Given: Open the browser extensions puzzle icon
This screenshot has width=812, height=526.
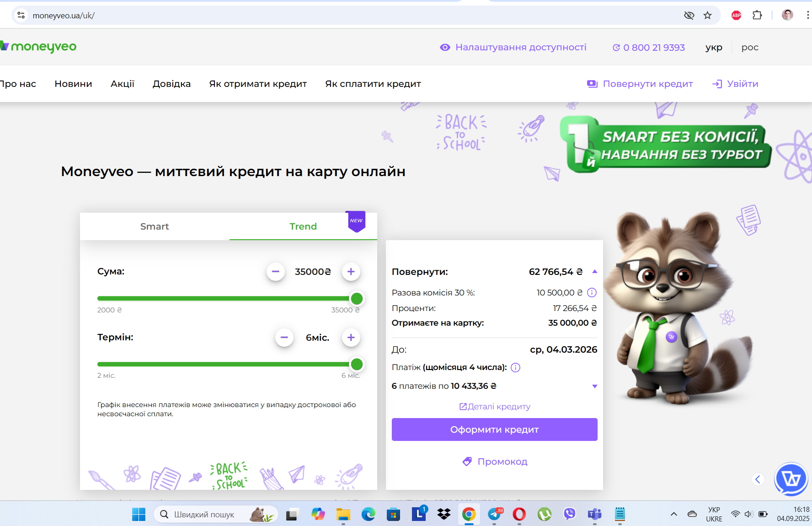Looking at the screenshot, I should (757, 15).
